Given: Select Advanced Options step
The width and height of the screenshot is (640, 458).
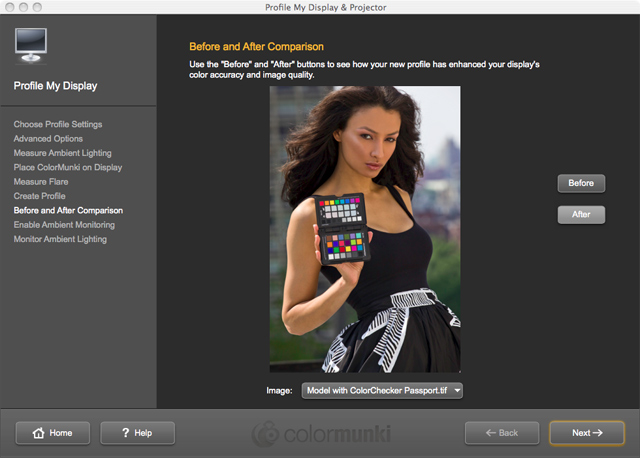Looking at the screenshot, I should point(48,138).
